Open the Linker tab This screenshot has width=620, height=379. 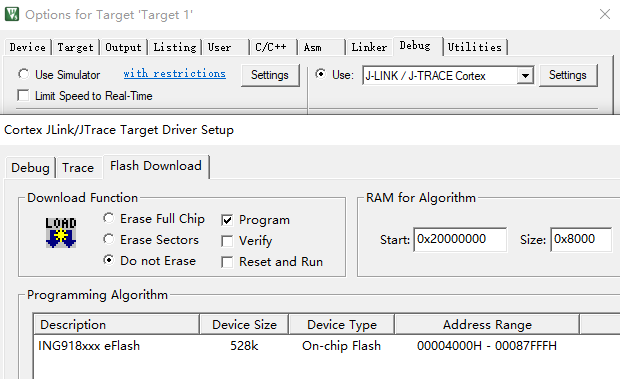click(x=369, y=47)
